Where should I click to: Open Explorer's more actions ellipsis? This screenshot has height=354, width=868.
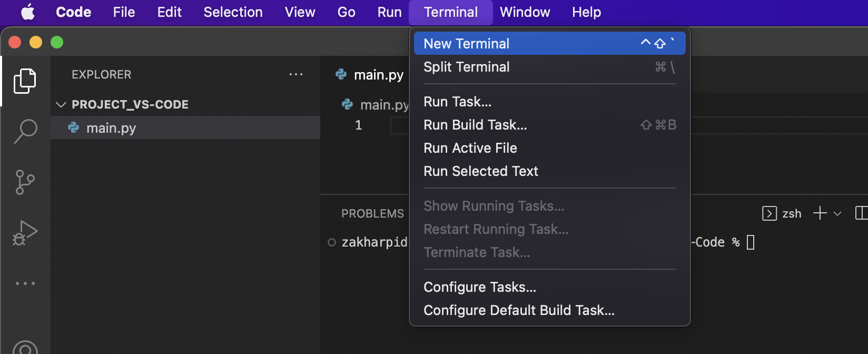296,75
